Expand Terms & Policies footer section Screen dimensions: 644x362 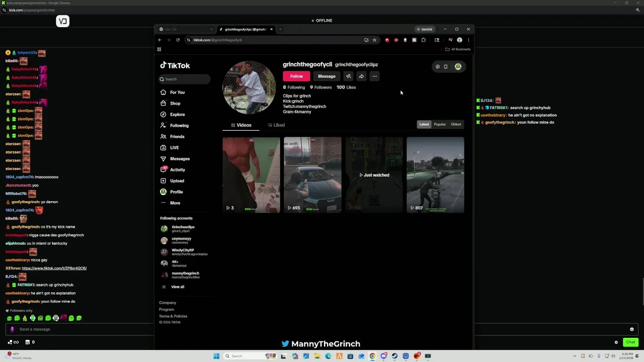pyautogui.click(x=173, y=316)
